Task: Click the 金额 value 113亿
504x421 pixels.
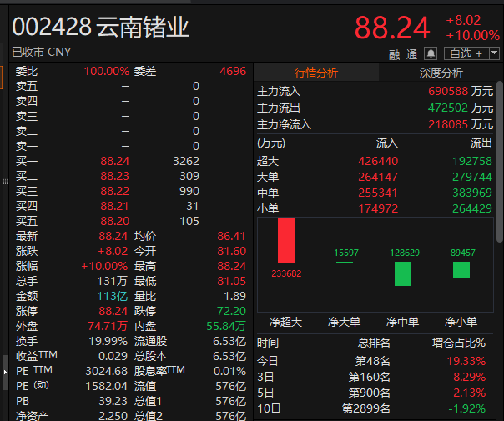Action: (113, 296)
